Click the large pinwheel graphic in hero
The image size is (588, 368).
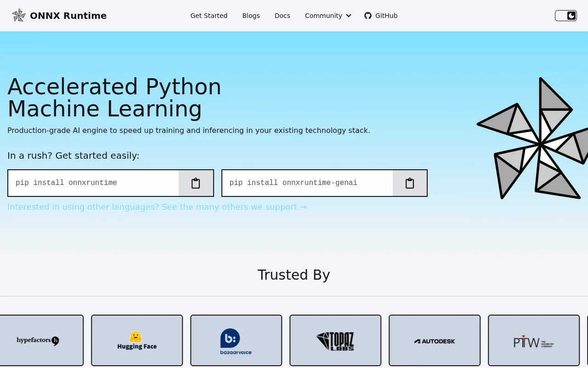click(x=533, y=138)
